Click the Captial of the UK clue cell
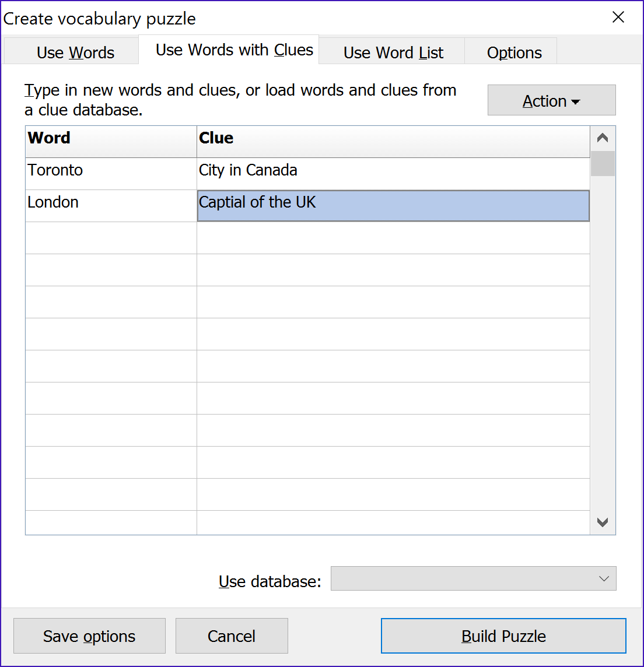Screen dimensions: 644x667 pyautogui.click(x=393, y=203)
